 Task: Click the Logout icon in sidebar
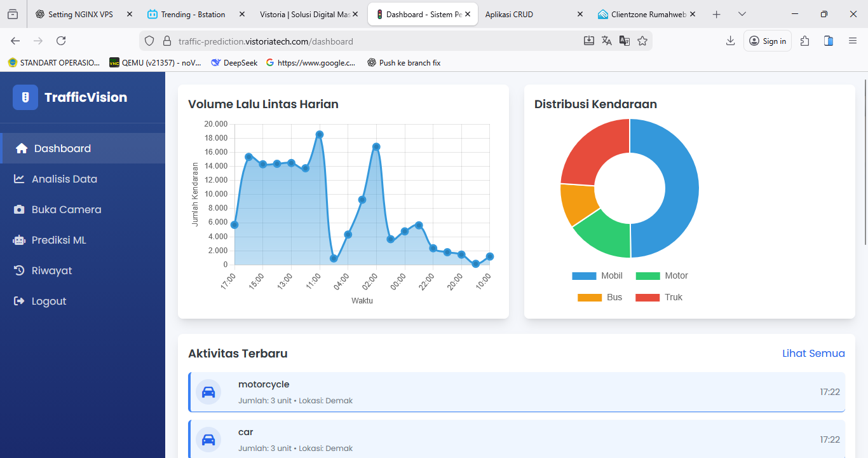click(x=20, y=301)
